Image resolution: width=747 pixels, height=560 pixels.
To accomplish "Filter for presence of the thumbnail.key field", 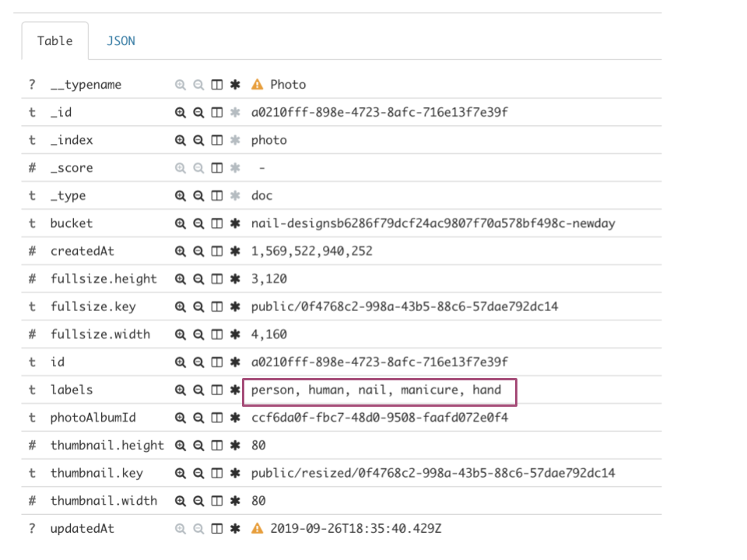I will click(x=234, y=472).
